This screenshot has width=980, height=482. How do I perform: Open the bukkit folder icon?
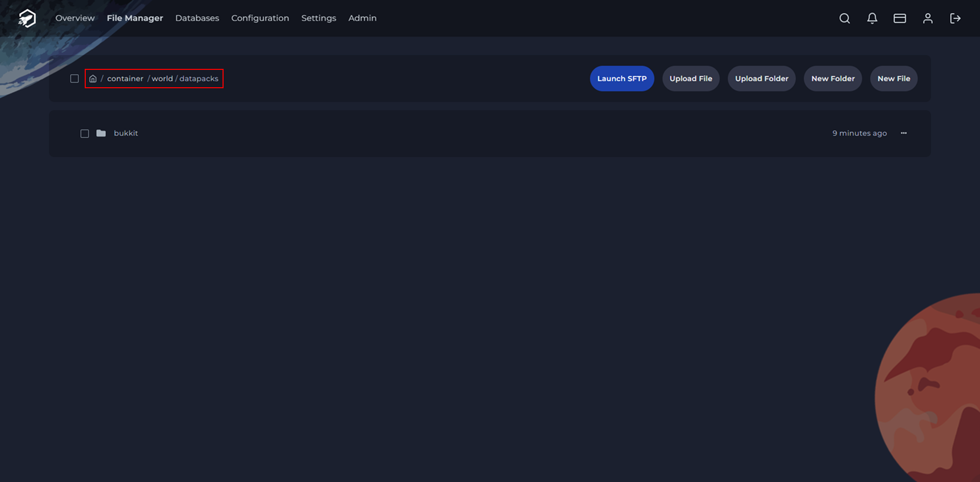tap(101, 133)
